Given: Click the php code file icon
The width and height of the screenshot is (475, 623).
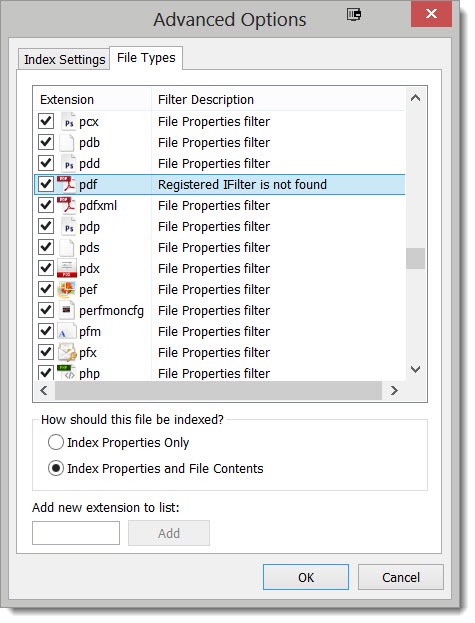Looking at the screenshot, I should 66,372.
